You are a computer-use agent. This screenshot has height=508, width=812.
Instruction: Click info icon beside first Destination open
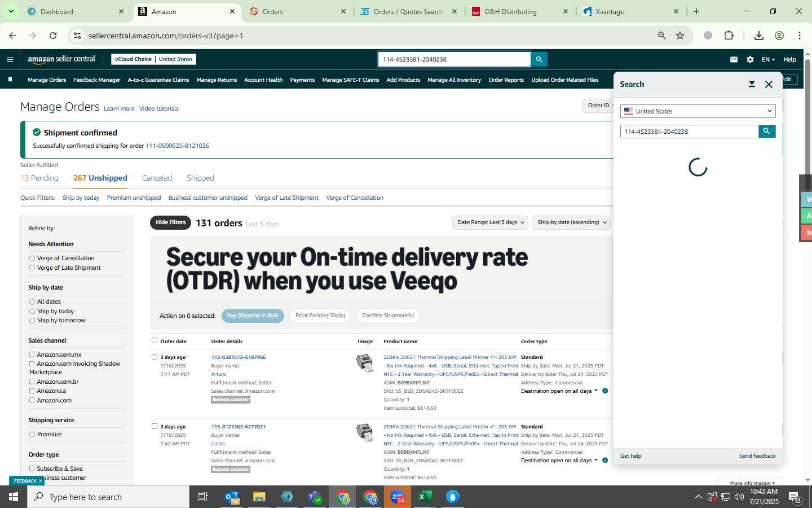click(605, 391)
